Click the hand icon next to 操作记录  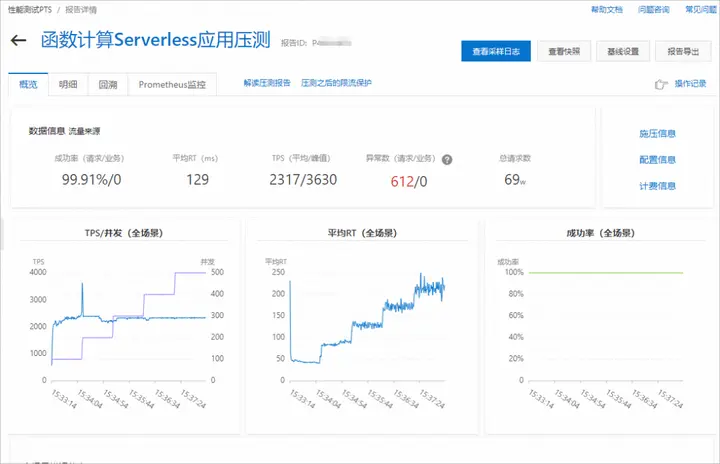coord(661,84)
